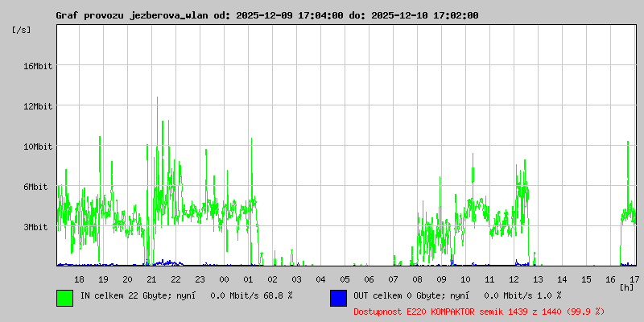Click hour label 22 on time axis
644x322 pixels.
click(x=175, y=279)
